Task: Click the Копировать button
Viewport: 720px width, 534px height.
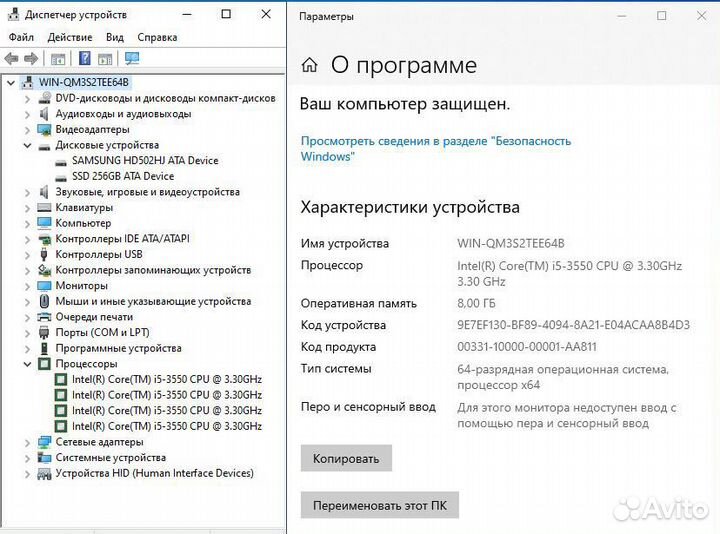Action: [346, 458]
